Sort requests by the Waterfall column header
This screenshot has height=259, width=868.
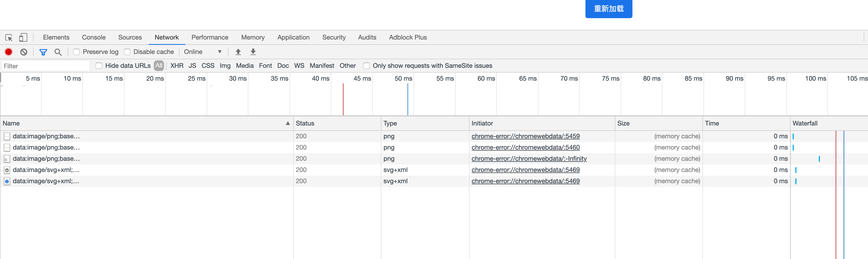pyautogui.click(x=805, y=123)
